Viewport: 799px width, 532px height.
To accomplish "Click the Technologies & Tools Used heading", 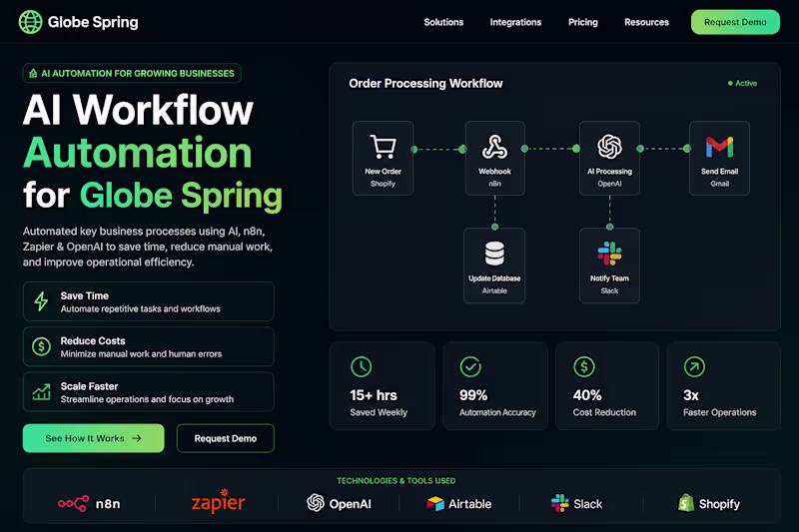I will (x=396, y=480).
